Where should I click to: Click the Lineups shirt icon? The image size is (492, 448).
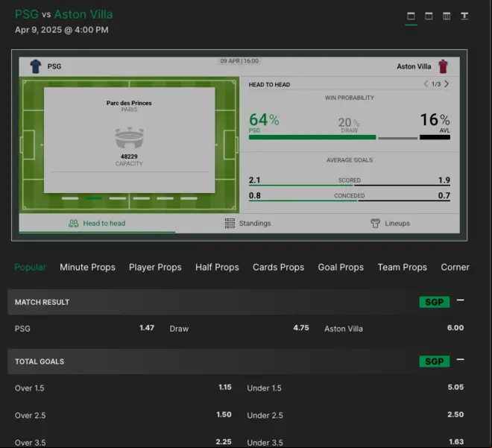point(375,224)
